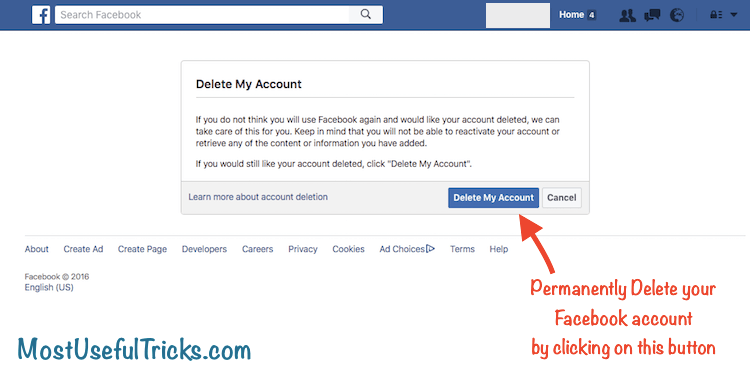Change language via English (US)
The image size is (750, 378).
tap(49, 287)
